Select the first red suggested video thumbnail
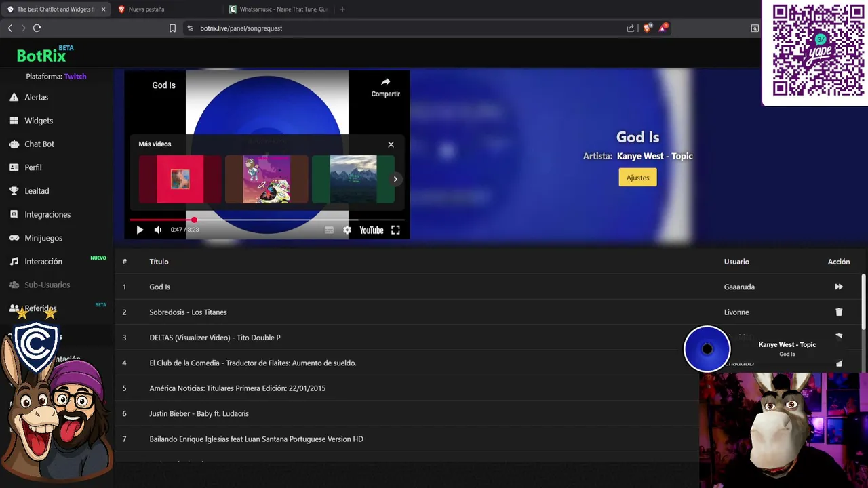 180,179
